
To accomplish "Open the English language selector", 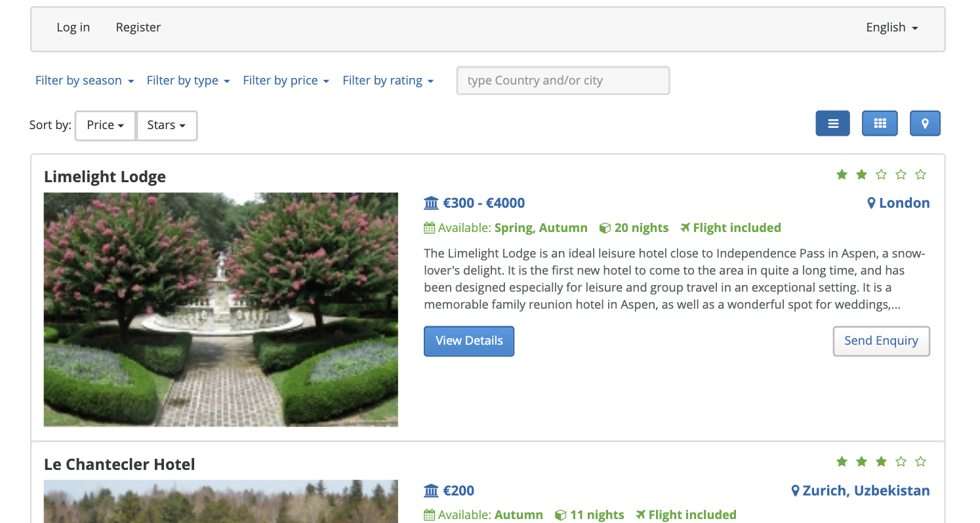I will (x=892, y=28).
